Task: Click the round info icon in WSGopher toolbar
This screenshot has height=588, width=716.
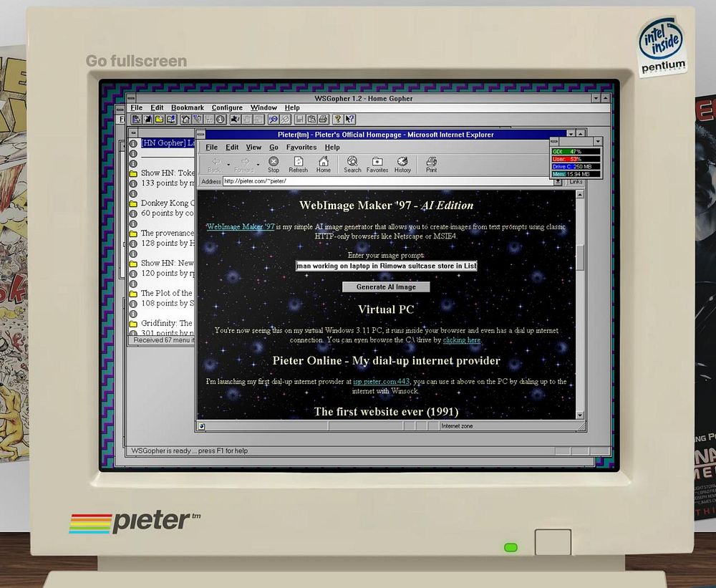Action: [221, 119]
